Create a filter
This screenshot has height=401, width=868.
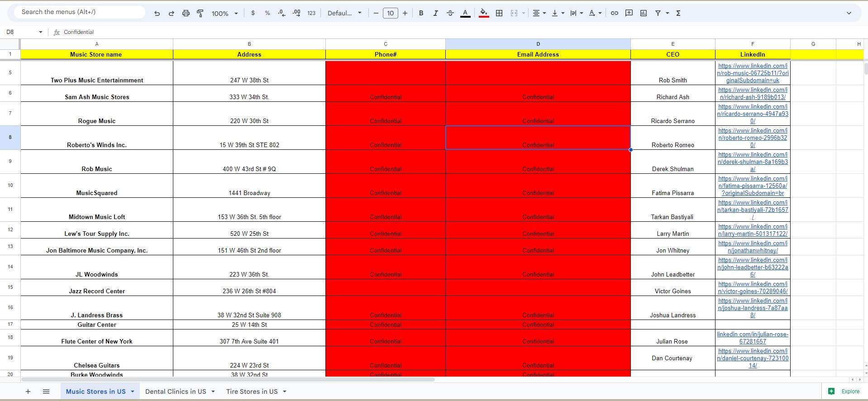pos(658,13)
